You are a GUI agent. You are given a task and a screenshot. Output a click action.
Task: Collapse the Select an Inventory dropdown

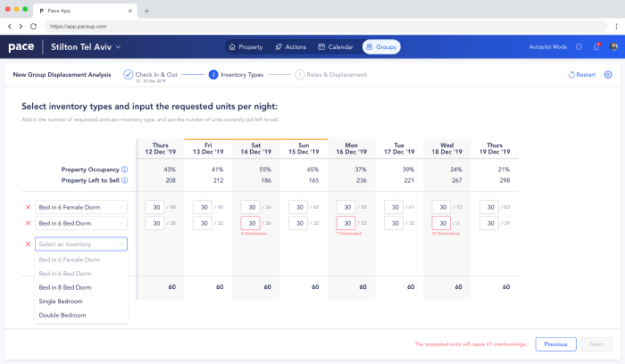[x=121, y=244]
